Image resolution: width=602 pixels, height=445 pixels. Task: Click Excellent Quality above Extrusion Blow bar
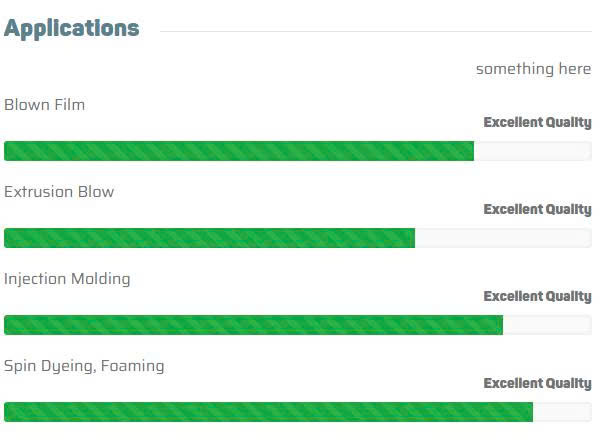click(x=537, y=210)
